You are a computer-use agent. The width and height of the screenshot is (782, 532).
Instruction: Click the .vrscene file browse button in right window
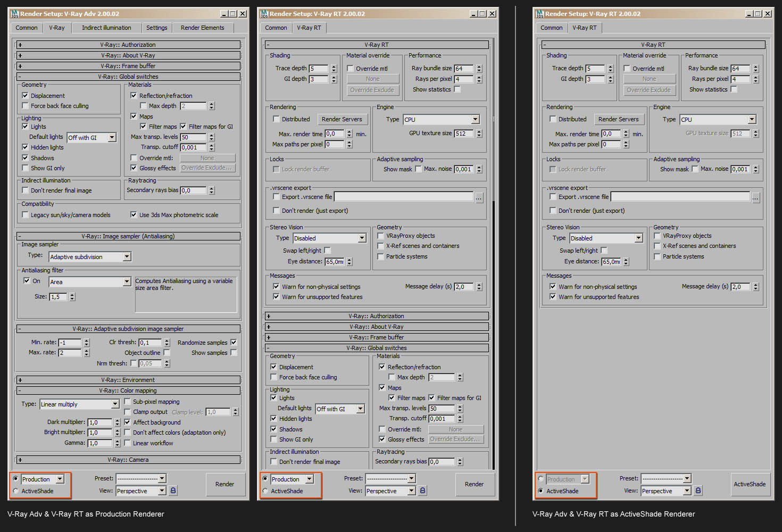pyautogui.click(x=755, y=197)
